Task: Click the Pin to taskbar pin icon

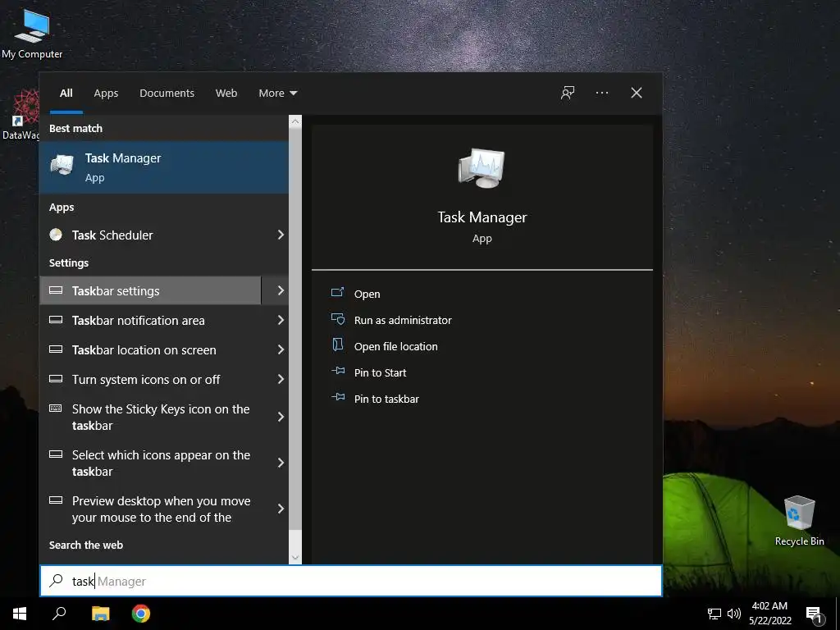Action: coord(338,397)
